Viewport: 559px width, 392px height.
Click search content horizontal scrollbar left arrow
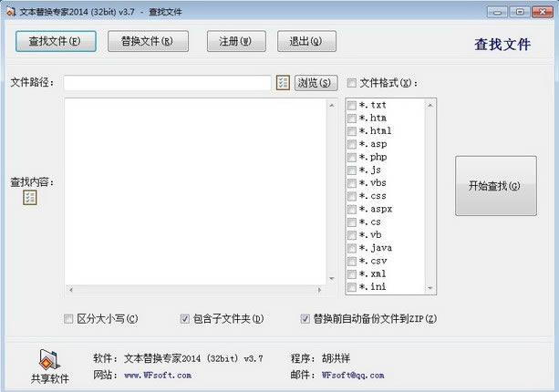pos(71,290)
